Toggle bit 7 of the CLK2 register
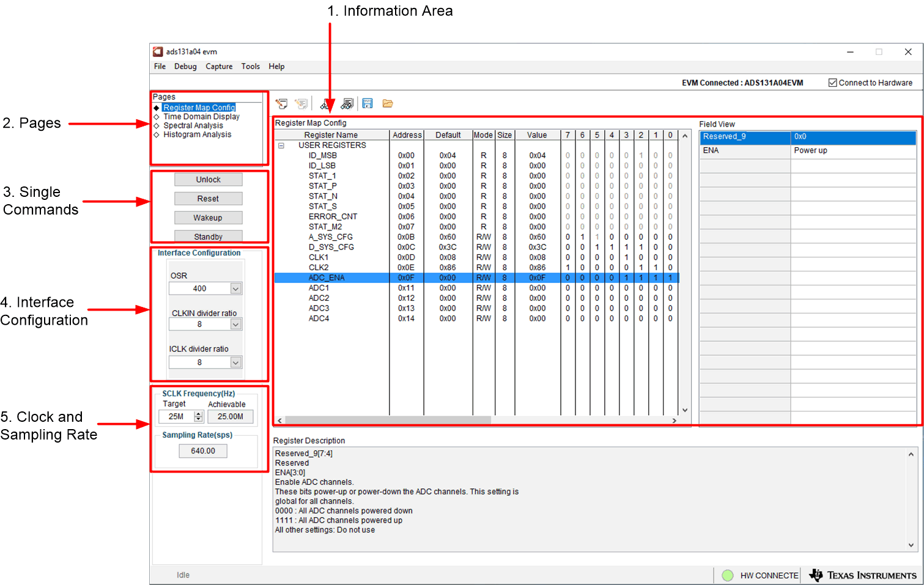Screen dimensions: 924x585 (567, 268)
